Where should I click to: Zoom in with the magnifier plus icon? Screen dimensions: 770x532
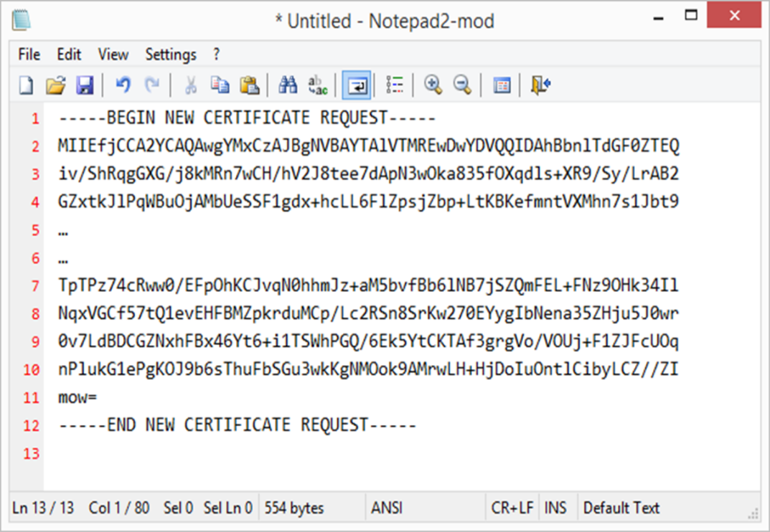click(433, 85)
